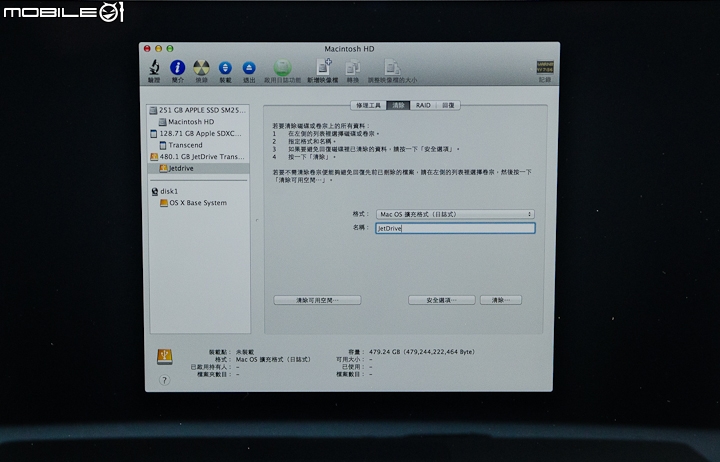Click the New Image (新增映像檔) icon
This screenshot has height=462, width=720.
[x=323, y=67]
